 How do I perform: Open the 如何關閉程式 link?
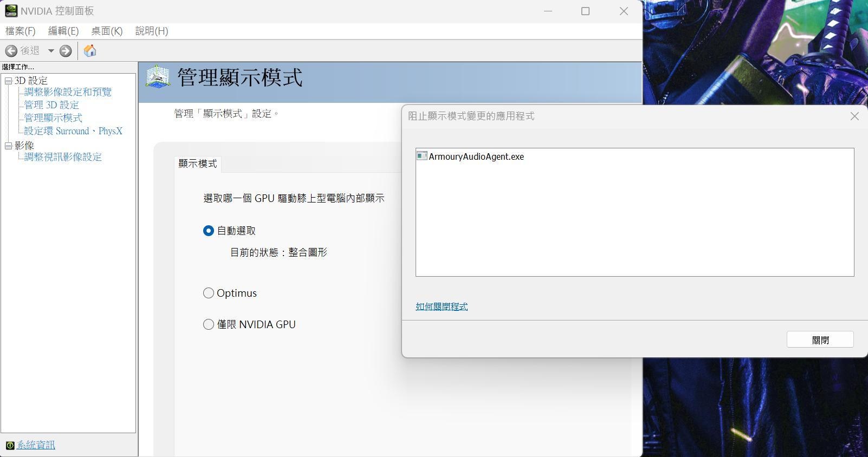[x=441, y=306]
